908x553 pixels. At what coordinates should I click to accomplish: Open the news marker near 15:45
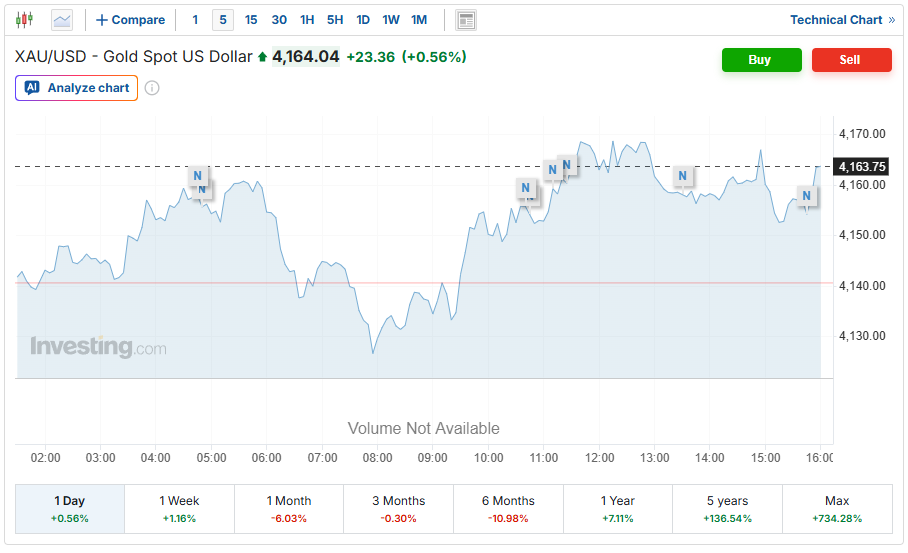pyautogui.click(x=807, y=196)
